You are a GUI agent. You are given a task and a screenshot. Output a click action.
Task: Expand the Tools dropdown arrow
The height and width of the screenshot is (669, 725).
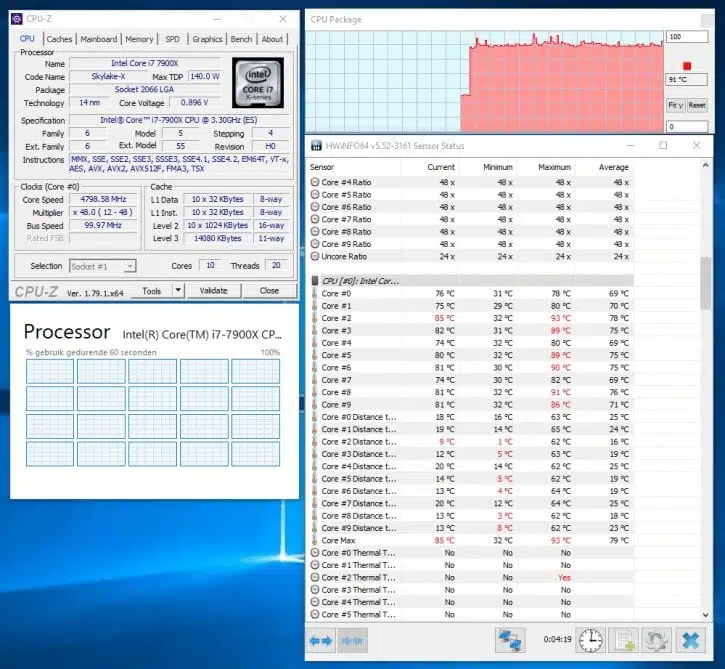[x=178, y=290]
